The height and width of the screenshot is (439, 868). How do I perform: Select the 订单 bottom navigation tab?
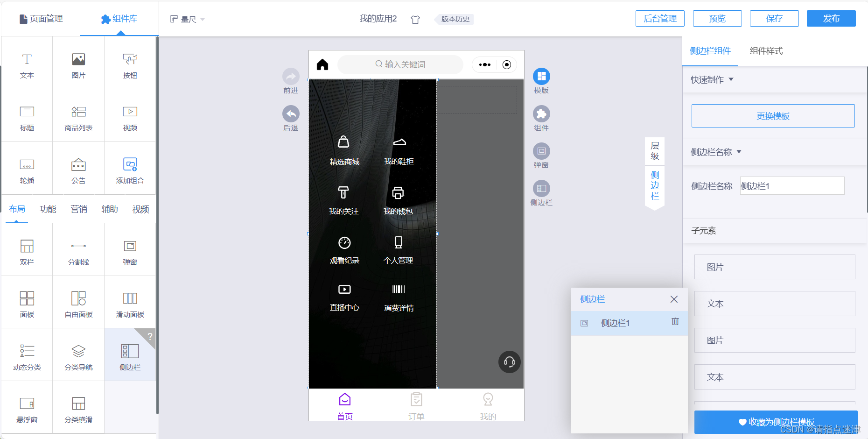pyautogui.click(x=416, y=405)
